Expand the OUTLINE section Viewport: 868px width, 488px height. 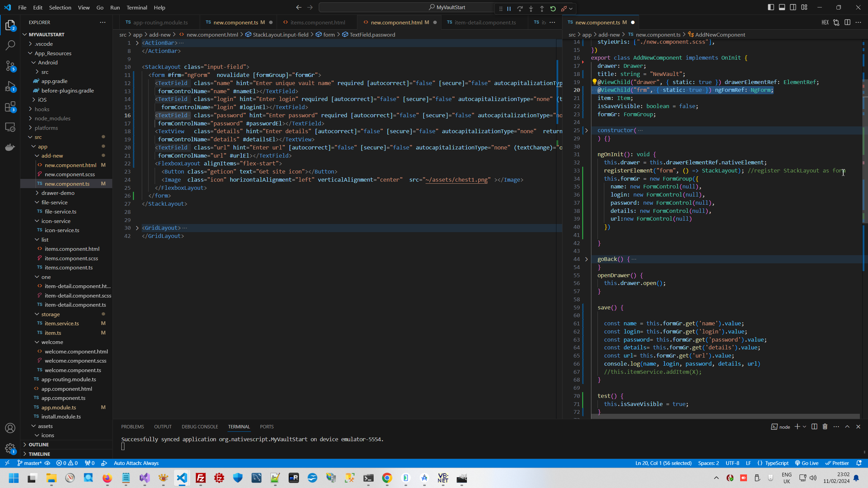[39, 445]
